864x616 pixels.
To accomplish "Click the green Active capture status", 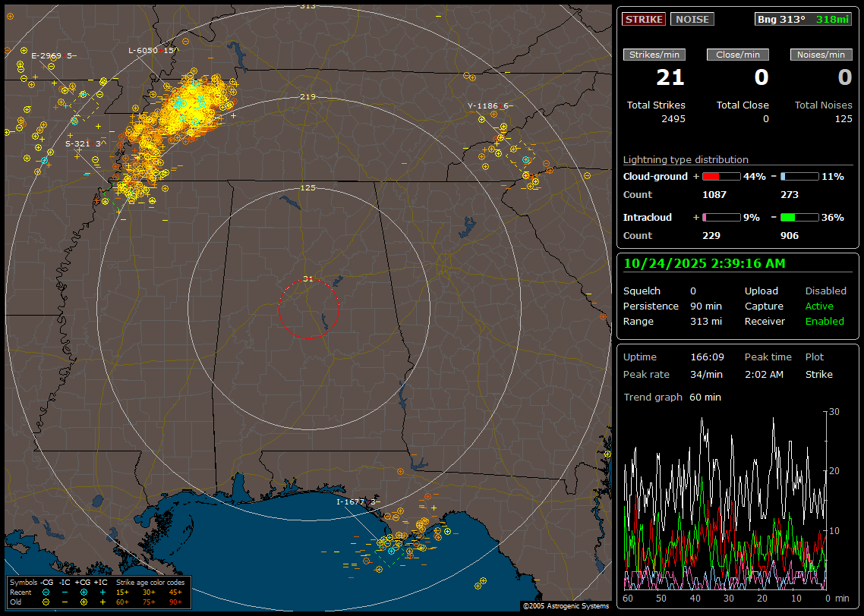I will pos(819,306).
